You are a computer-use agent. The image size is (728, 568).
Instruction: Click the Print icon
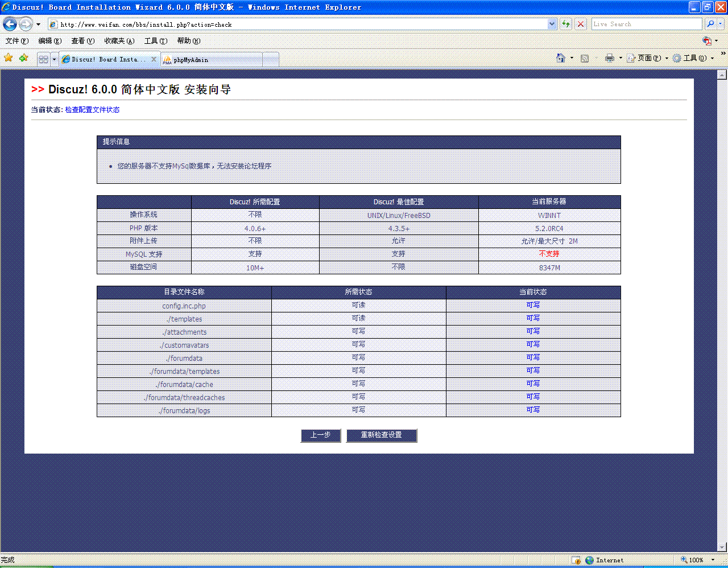(x=610, y=58)
